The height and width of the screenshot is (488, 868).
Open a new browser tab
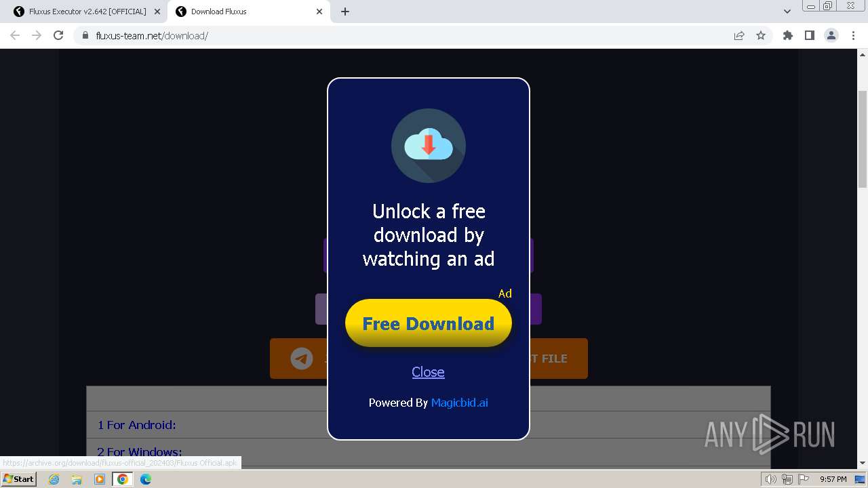pyautogui.click(x=345, y=12)
